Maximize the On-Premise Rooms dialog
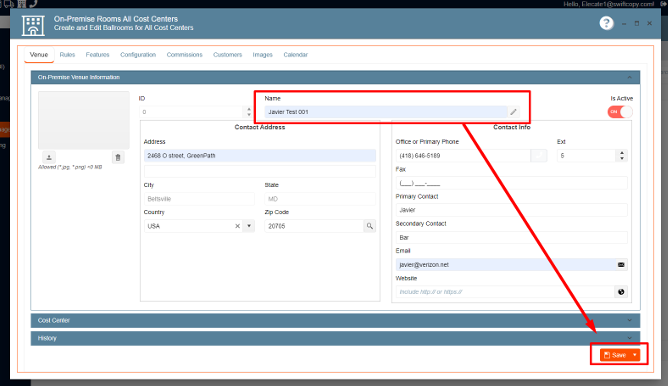The height and width of the screenshot is (386, 668). pyautogui.click(x=636, y=23)
